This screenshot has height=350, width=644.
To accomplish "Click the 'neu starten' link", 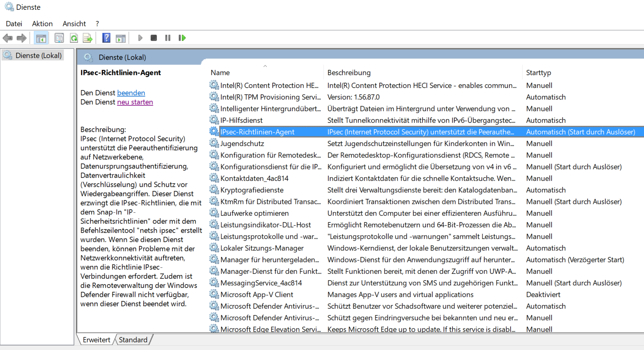I will [135, 102].
